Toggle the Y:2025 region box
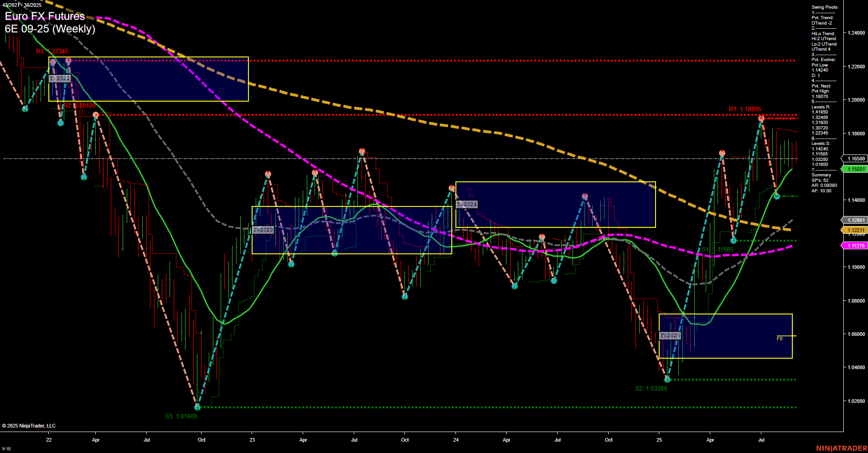Viewport: 868px width, 453px height. click(670, 335)
